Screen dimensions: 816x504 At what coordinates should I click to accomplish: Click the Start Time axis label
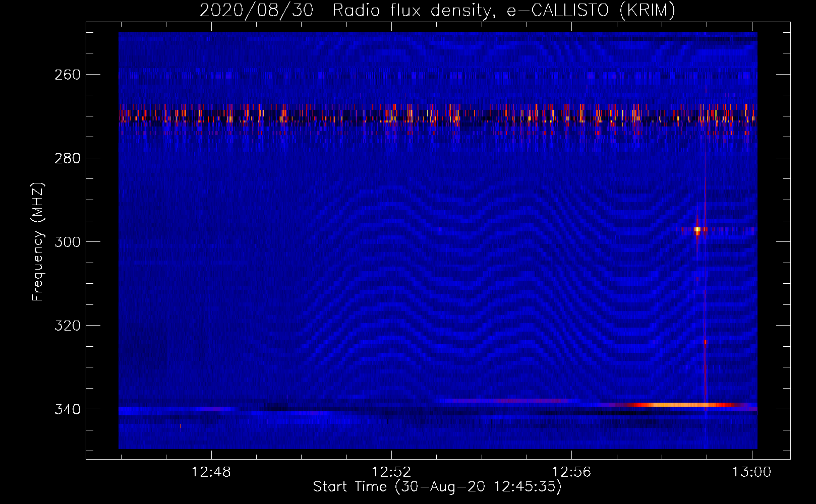pos(437,487)
